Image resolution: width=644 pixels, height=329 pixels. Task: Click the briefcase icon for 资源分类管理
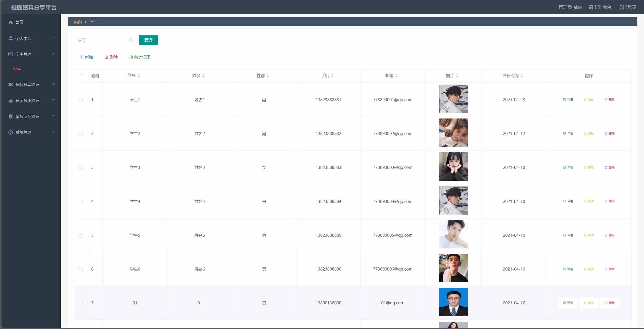[10, 100]
